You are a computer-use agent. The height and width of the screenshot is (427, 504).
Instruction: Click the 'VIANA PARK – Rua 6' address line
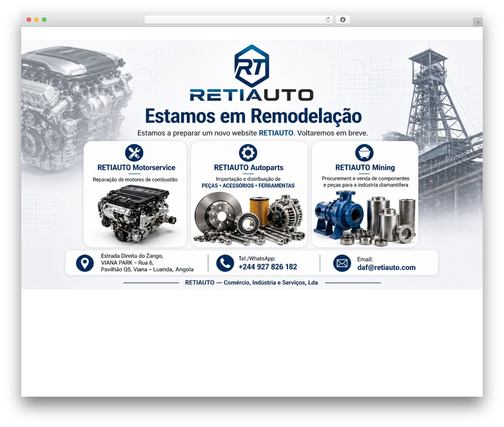point(127,263)
